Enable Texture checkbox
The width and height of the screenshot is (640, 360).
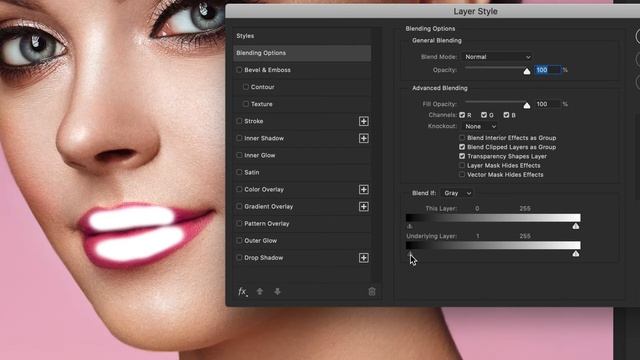(246, 104)
